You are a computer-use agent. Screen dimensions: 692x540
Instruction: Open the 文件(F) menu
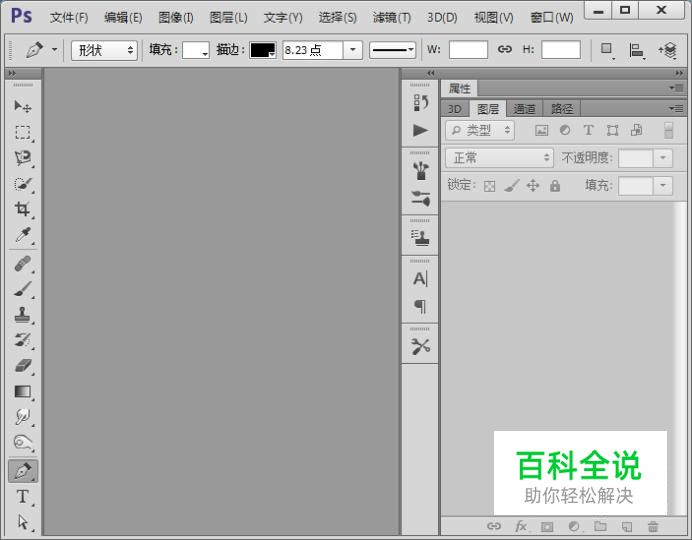click(69, 18)
